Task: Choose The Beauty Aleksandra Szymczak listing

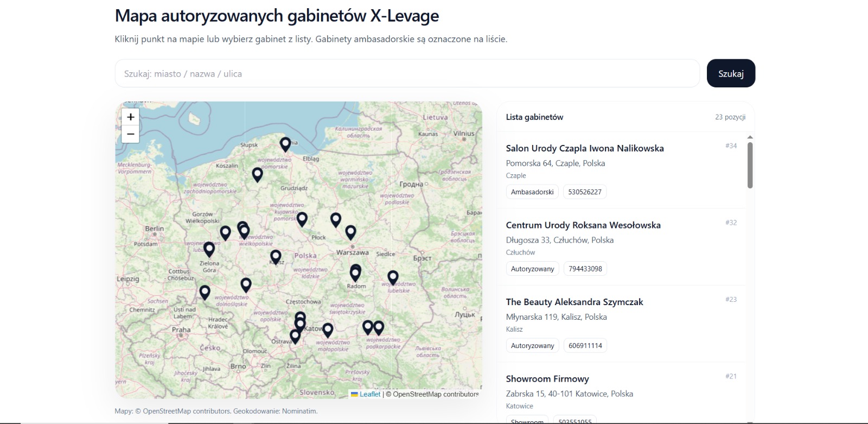Action: pyautogui.click(x=574, y=302)
